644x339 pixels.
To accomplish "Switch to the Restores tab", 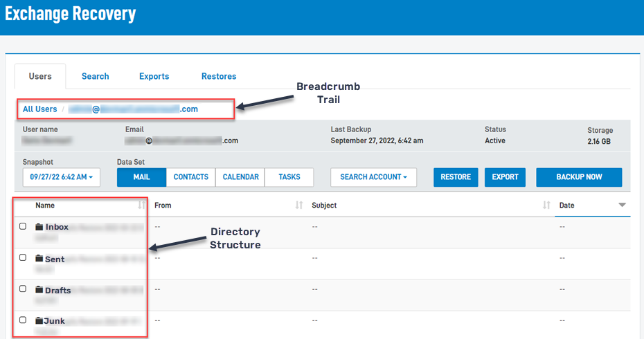I will click(219, 76).
